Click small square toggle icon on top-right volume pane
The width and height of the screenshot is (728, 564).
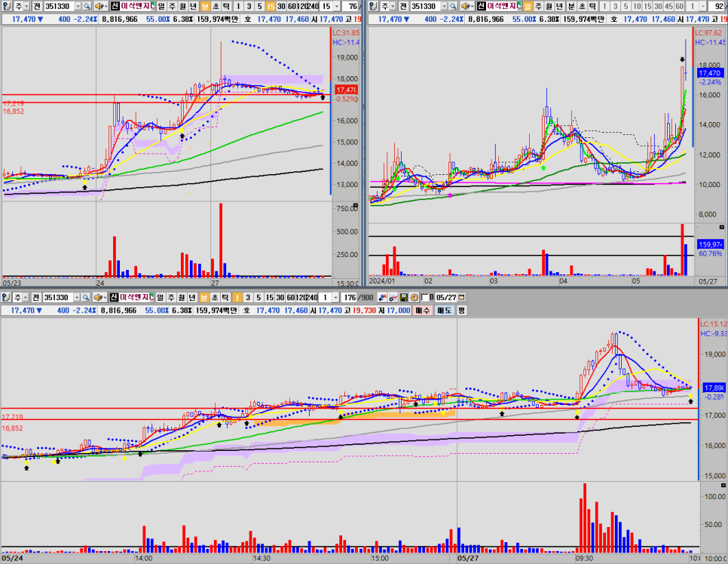pyautogui.click(x=721, y=227)
